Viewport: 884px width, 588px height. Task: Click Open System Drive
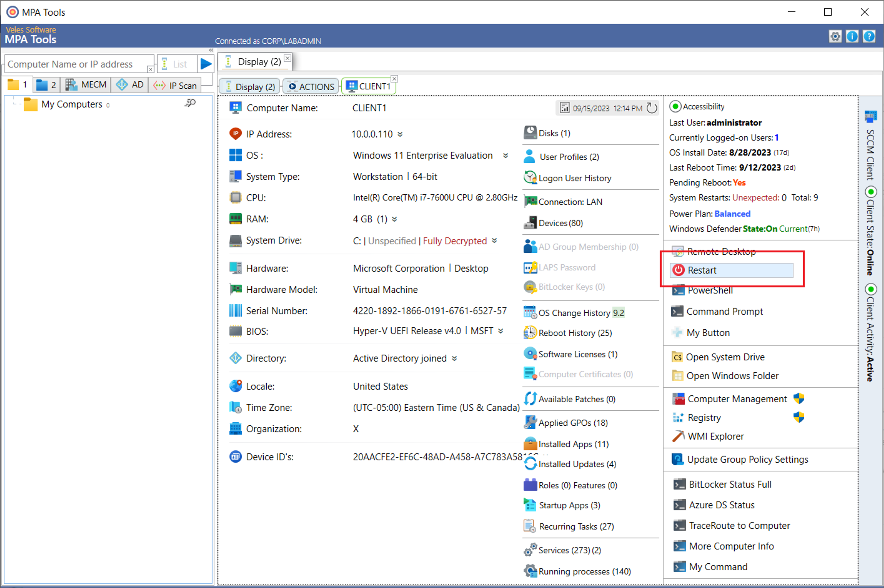click(x=718, y=357)
